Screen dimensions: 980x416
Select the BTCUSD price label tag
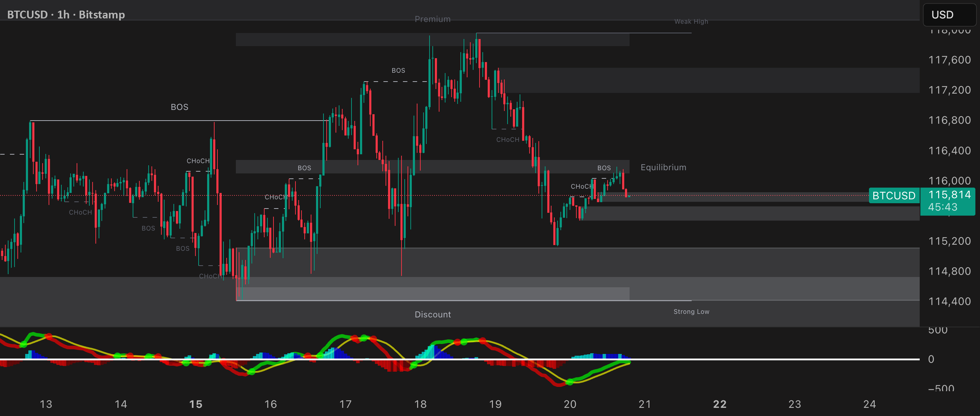tap(894, 195)
